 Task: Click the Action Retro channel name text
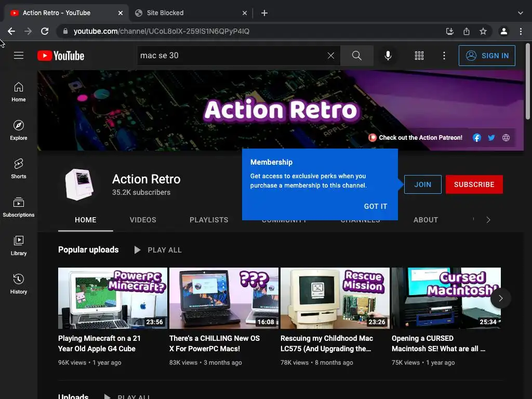pyautogui.click(x=146, y=179)
